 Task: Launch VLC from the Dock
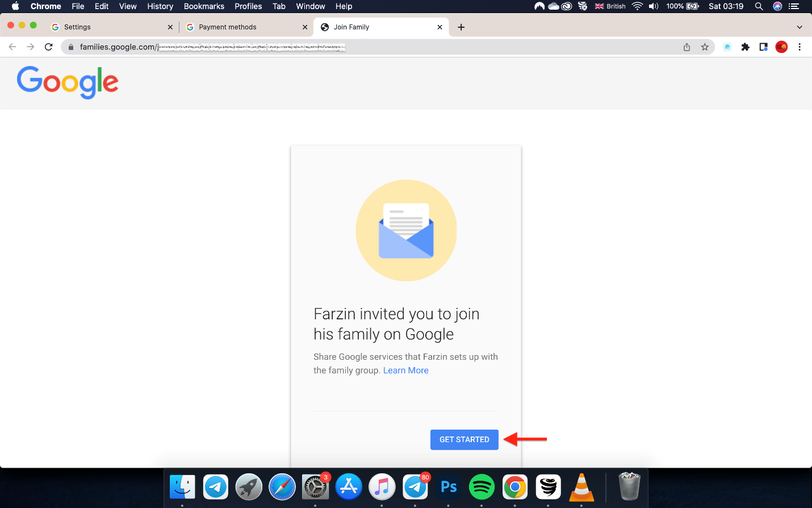click(581, 487)
